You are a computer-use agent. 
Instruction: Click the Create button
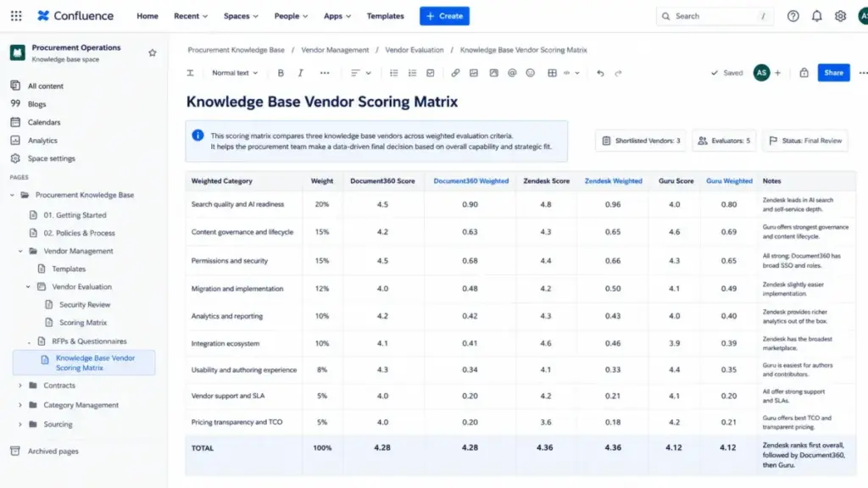pos(444,16)
